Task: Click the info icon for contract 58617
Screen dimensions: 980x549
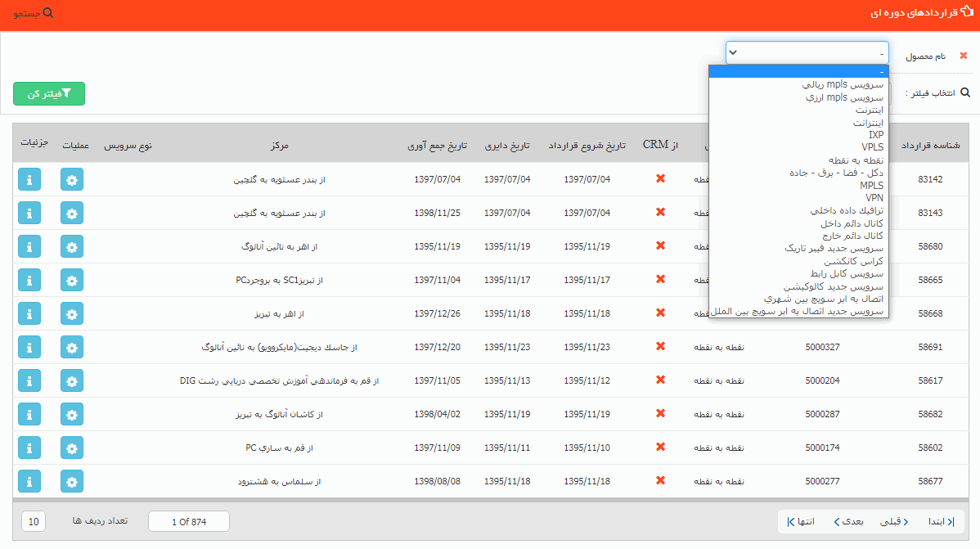Action: pos(29,380)
